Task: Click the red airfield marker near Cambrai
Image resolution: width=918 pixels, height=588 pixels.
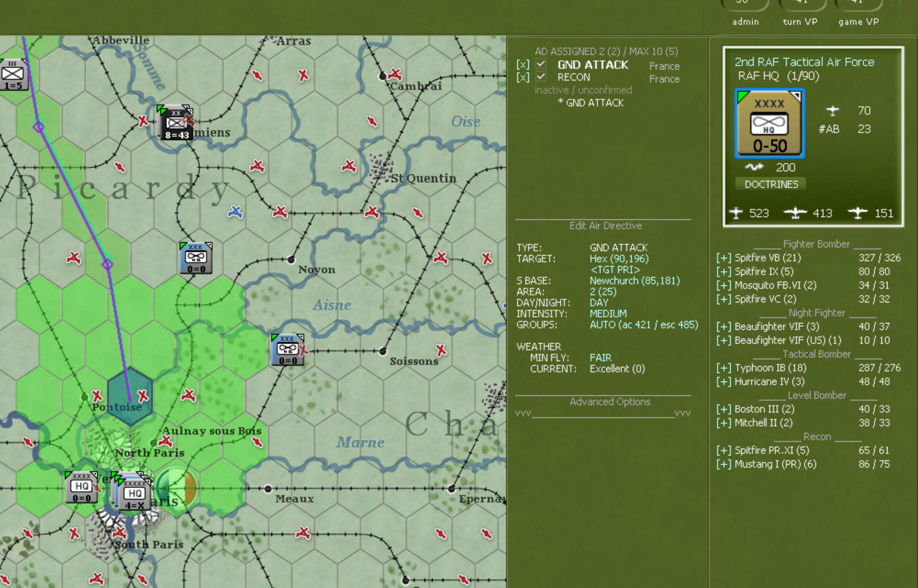Action: [395, 75]
